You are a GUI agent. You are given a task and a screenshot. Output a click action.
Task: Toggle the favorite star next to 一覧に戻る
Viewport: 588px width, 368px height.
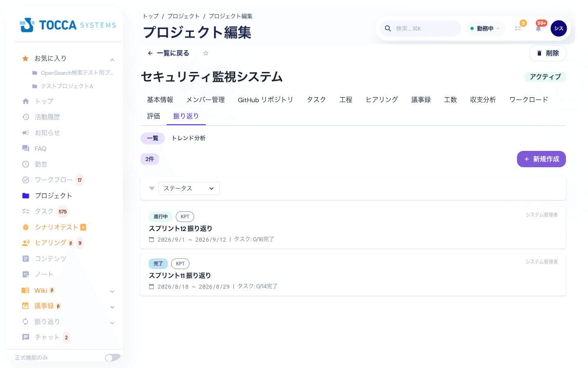tap(206, 53)
